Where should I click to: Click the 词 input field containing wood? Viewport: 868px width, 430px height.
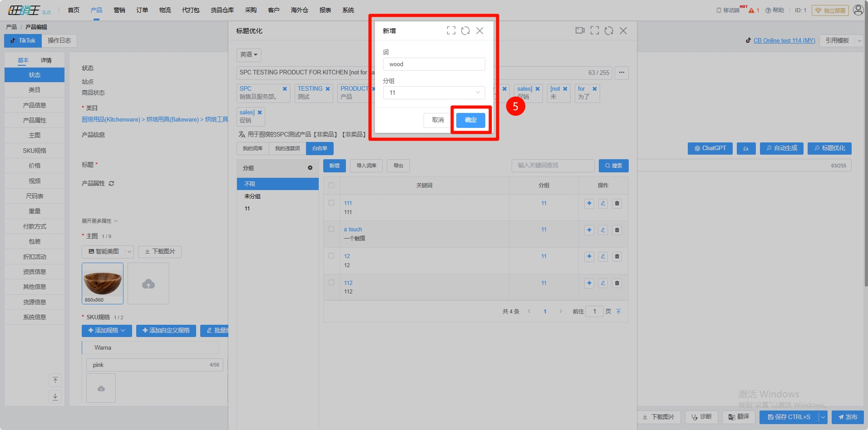pos(434,64)
